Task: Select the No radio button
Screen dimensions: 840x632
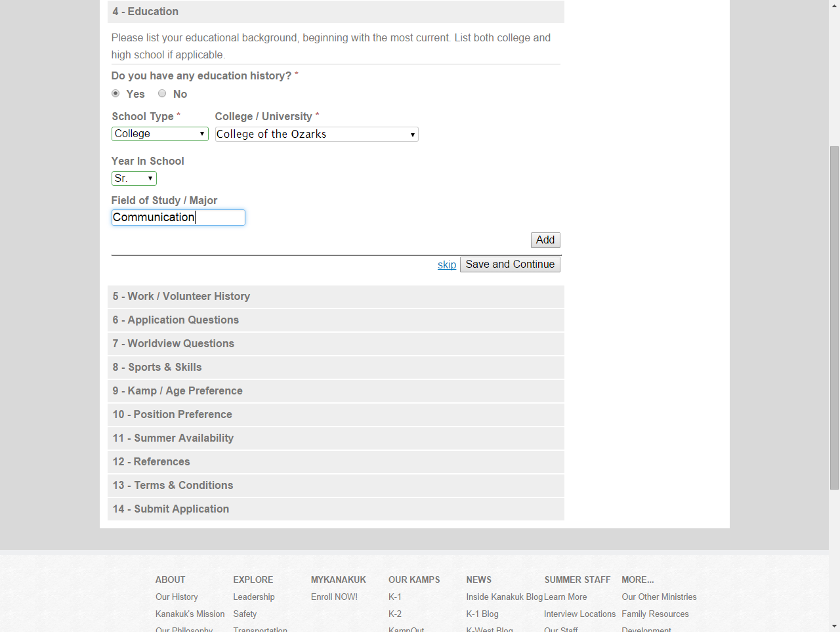Action: pyautogui.click(x=162, y=94)
